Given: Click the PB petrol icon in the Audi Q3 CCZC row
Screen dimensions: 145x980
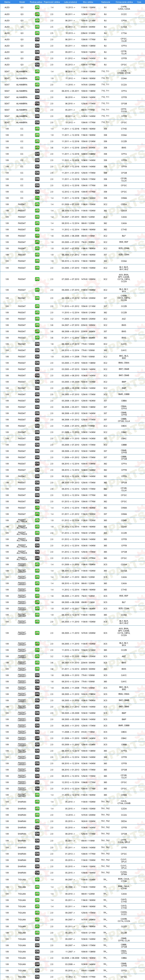Looking at the screenshot, I should 37,14.
